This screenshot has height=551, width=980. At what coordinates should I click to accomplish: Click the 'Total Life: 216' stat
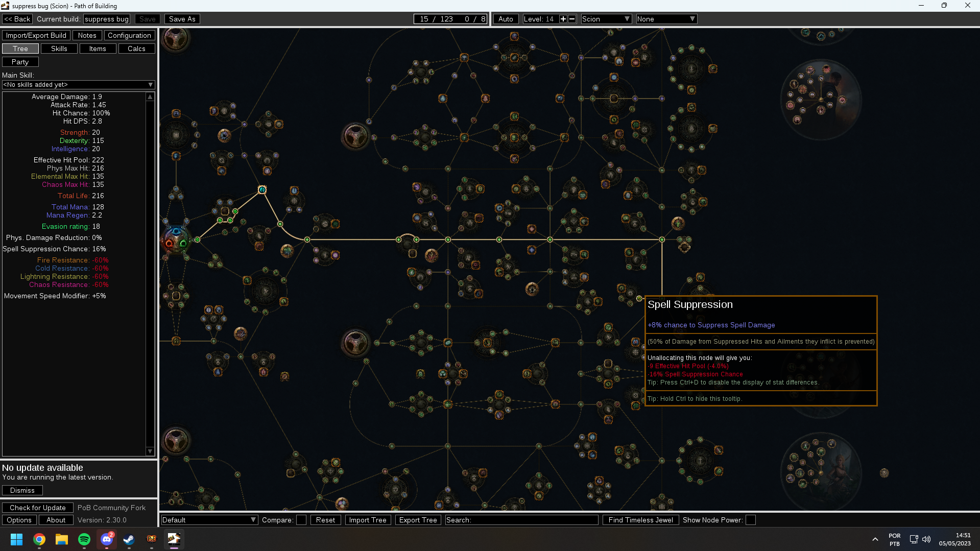pyautogui.click(x=81, y=196)
